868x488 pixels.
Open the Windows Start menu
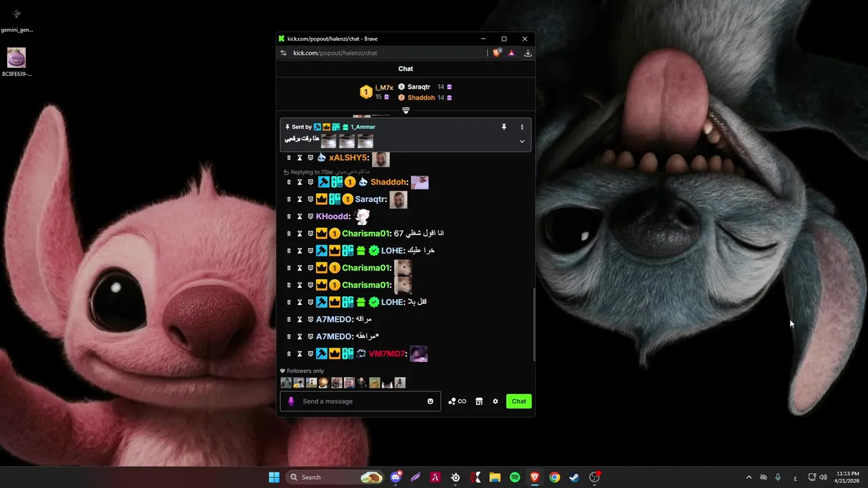(274, 477)
